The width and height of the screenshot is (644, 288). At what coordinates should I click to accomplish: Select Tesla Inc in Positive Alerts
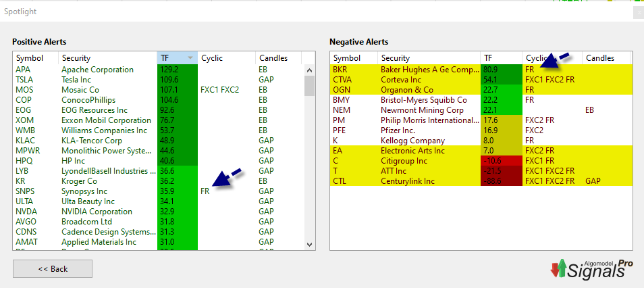76,80
